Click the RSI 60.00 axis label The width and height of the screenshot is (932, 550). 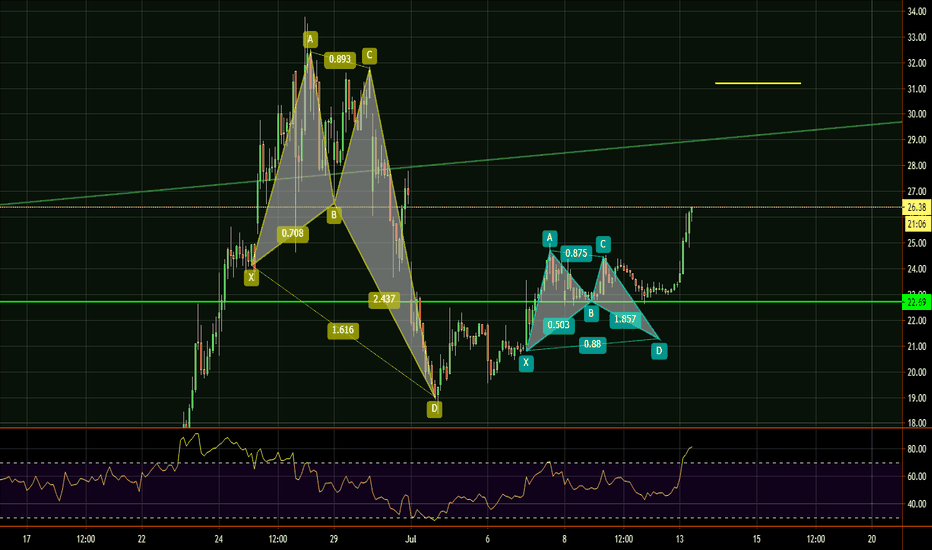pyautogui.click(x=917, y=477)
